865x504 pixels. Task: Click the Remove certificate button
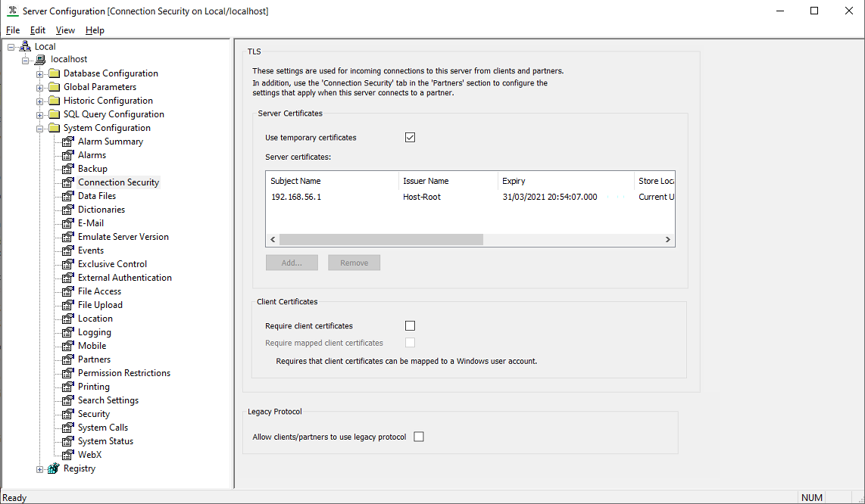pos(354,263)
